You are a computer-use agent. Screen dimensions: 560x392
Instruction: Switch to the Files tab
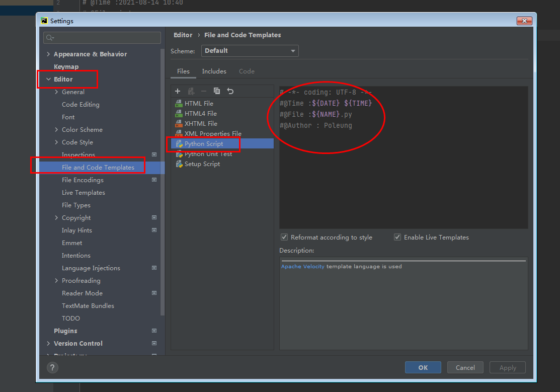click(x=183, y=71)
